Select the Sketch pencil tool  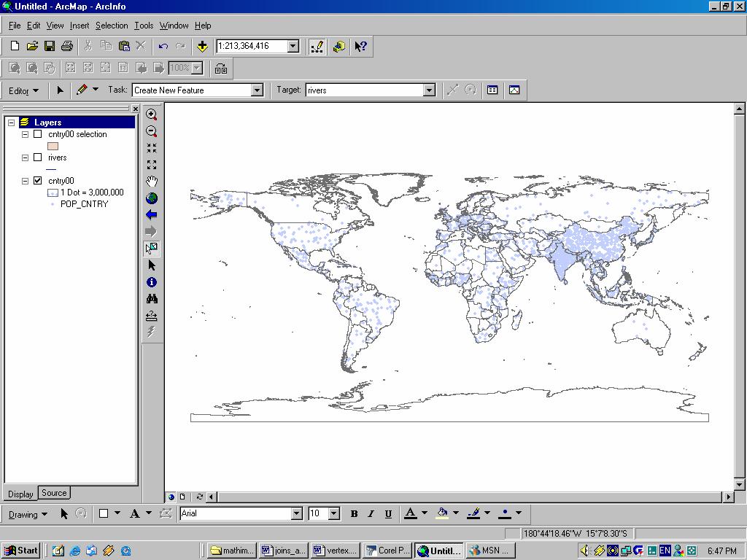[x=82, y=90]
